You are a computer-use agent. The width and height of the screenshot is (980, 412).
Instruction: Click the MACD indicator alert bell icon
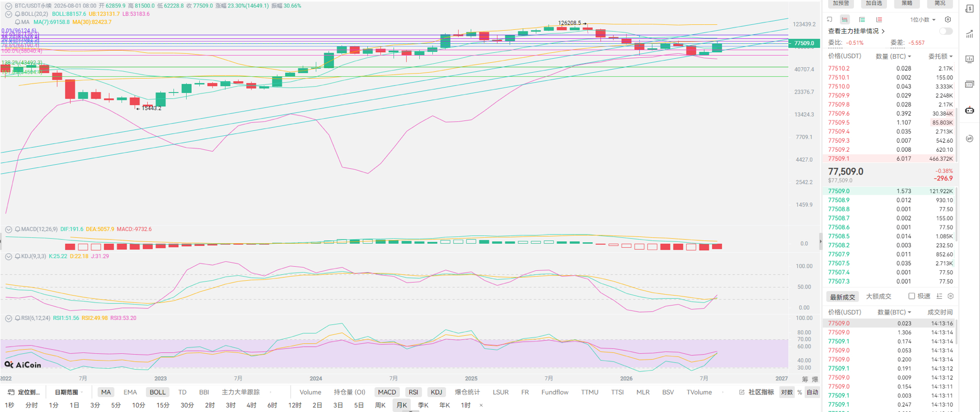point(17,229)
